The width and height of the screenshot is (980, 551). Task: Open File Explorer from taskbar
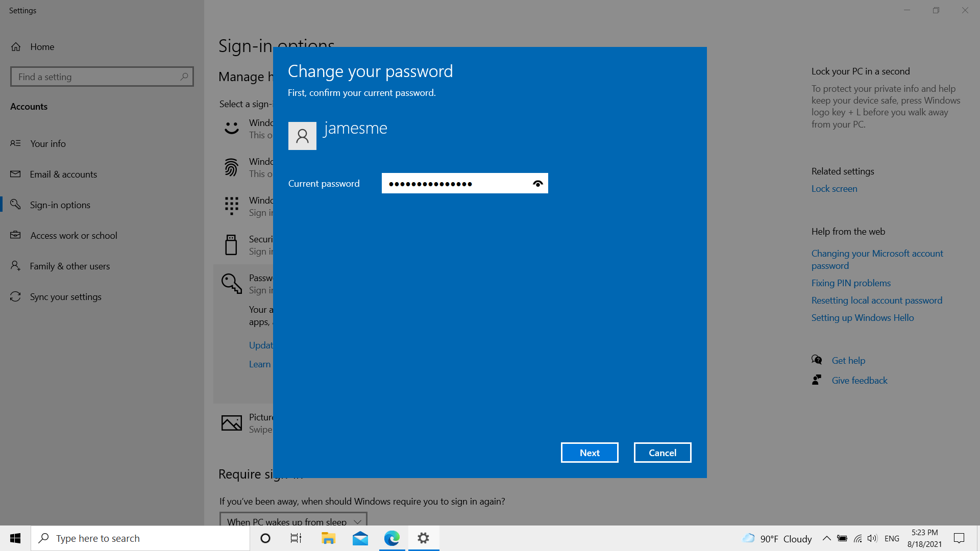click(x=328, y=538)
